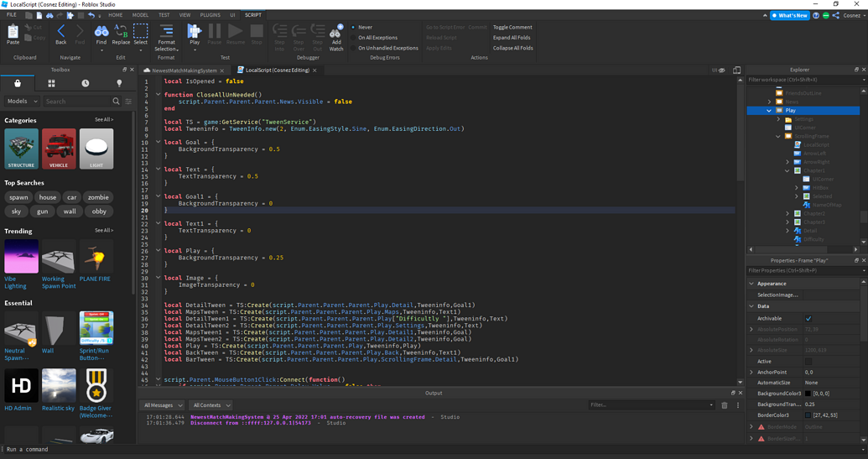Open Toolbox Inventory grid tab
The height and width of the screenshot is (459, 868).
51,83
